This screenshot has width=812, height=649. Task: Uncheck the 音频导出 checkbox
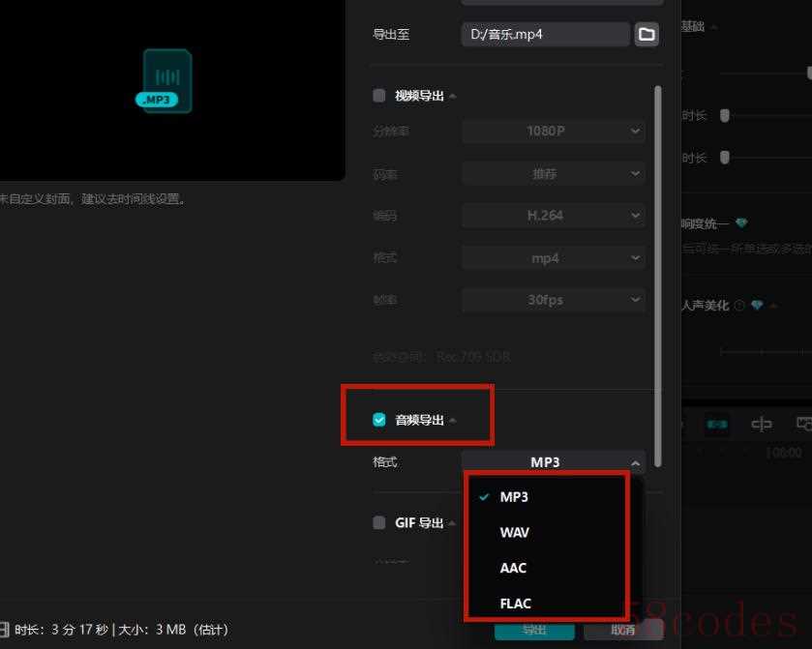point(379,420)
